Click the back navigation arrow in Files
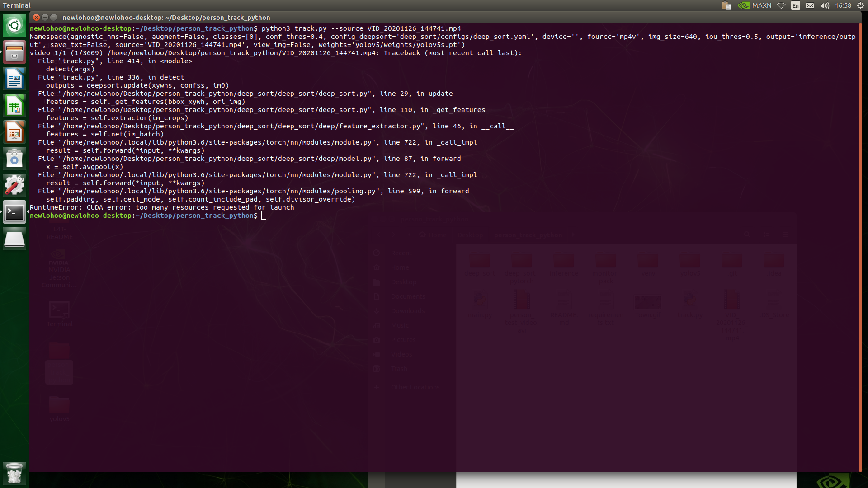Viewport: 868px width, 488px height. point(378,234)
